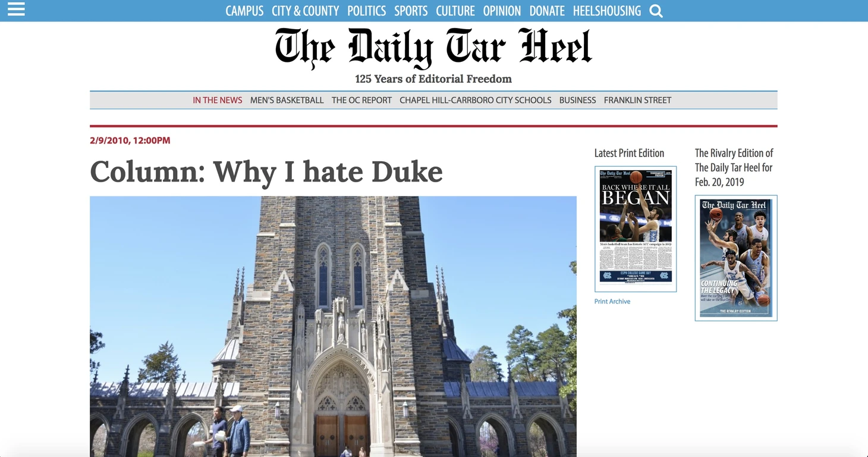Screen dimensions: 868x457
Task: Select Politics in the top navigation
Action: 366,11
